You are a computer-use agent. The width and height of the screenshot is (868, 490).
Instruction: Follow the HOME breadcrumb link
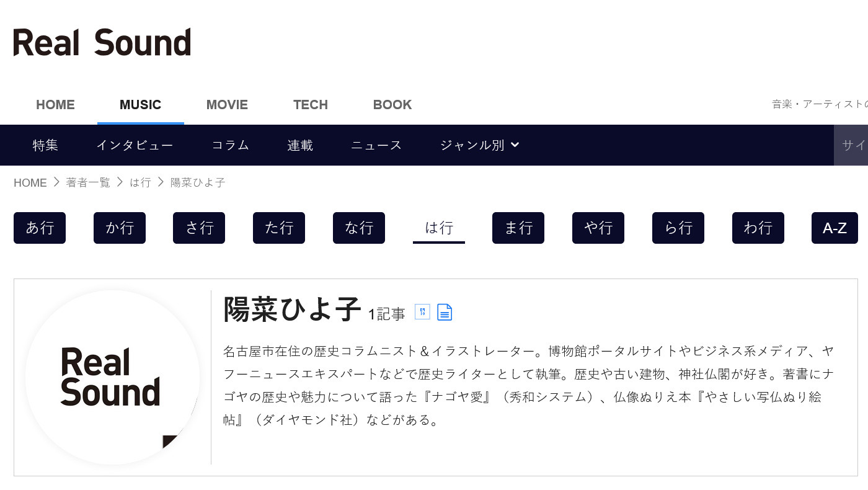30,182
